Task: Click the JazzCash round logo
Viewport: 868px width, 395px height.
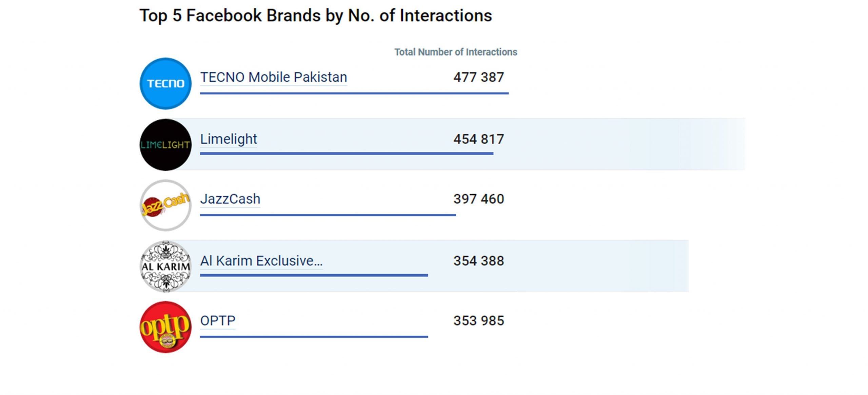Action: 165,205
